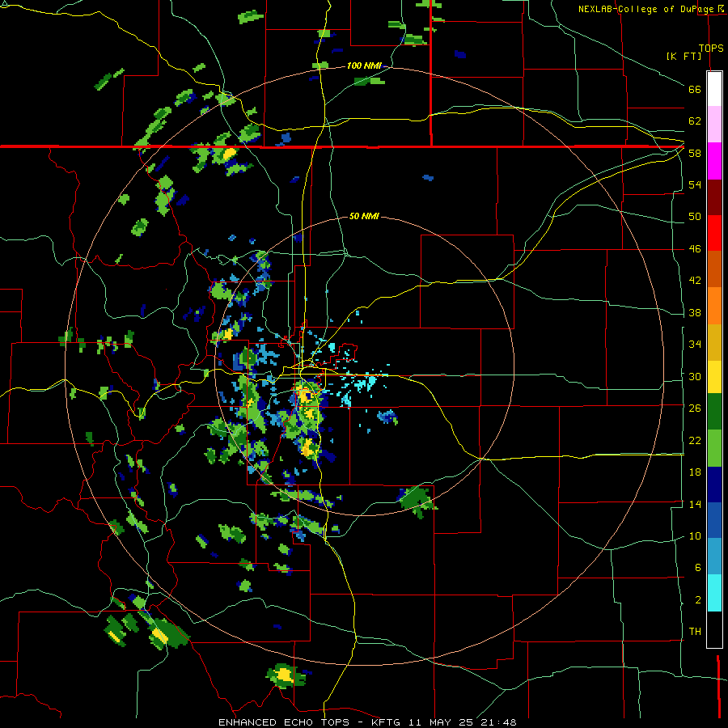Click the '58' scale value
The image size is (728, 728).
tap(695, 153)
